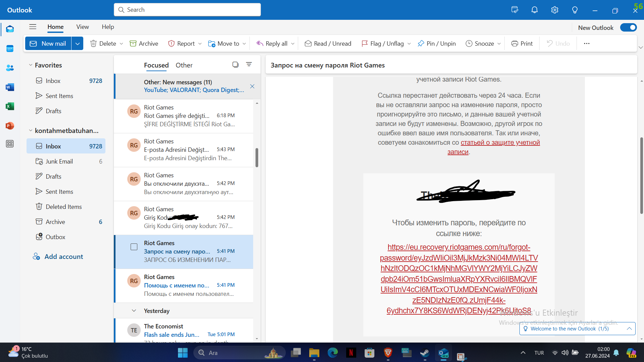Image resolution: width=644 pixels, height=362 pixels.
Task: Launch Word from the app rail
Action: [x=10, y=87]
